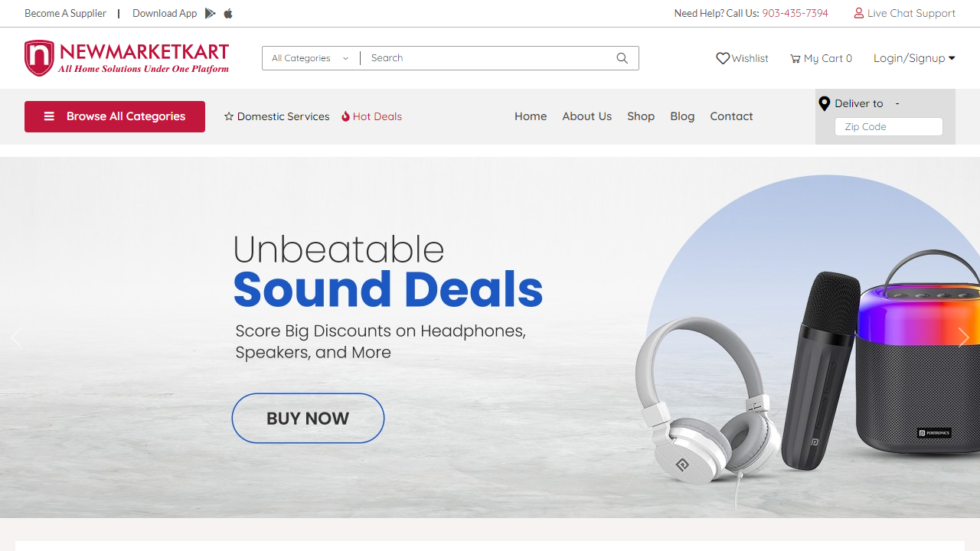Open the Hot Deals link
The width and height of the screenshot is (980, 551).
pos(371,116)
